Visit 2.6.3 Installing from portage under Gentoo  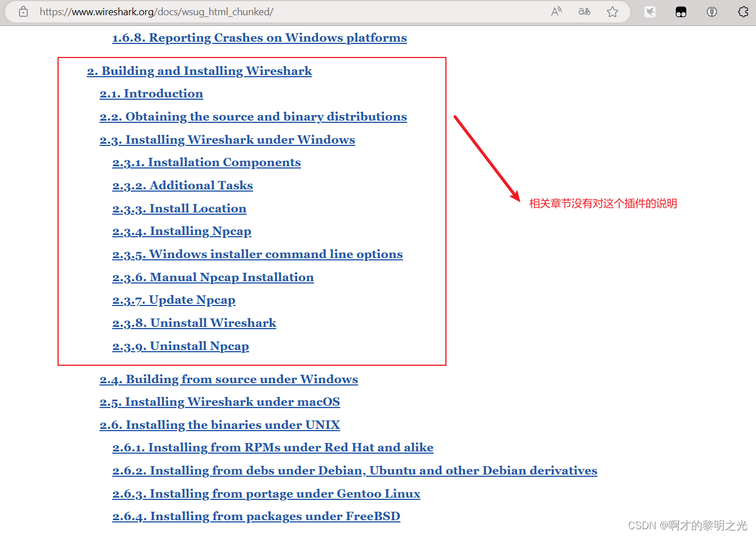pyautogui.click(x=266, y=494)
